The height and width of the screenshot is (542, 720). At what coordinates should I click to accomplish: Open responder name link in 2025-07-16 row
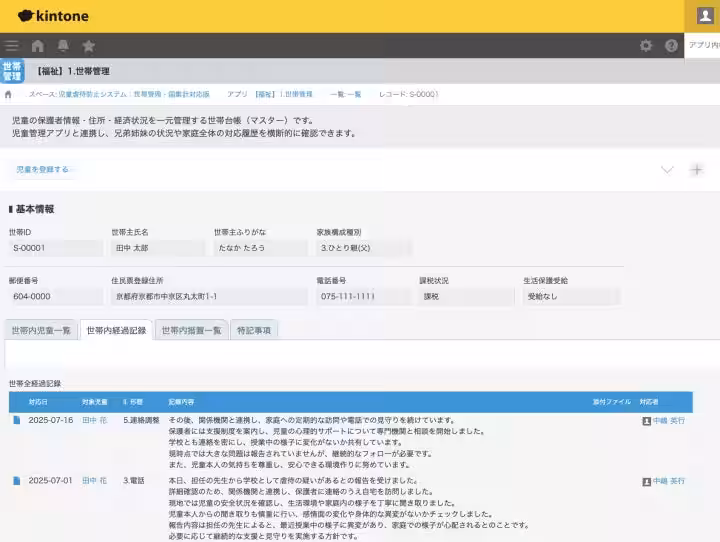669,420
